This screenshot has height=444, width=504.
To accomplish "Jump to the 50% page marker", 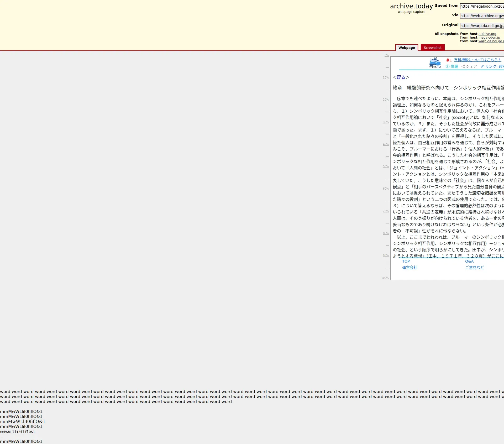I will click(386, 166).
